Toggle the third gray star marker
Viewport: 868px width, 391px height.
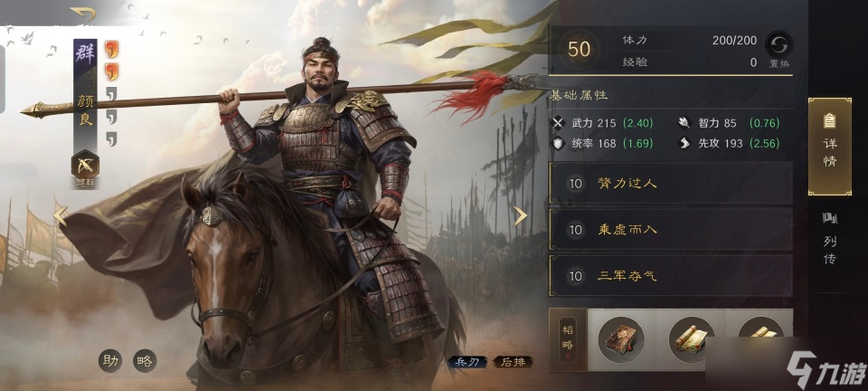(x=112, y=93)
